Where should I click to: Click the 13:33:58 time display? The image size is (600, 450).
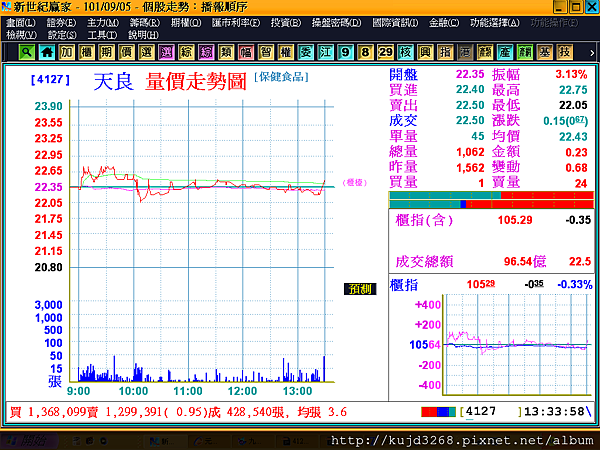click(x=554, y=412)
